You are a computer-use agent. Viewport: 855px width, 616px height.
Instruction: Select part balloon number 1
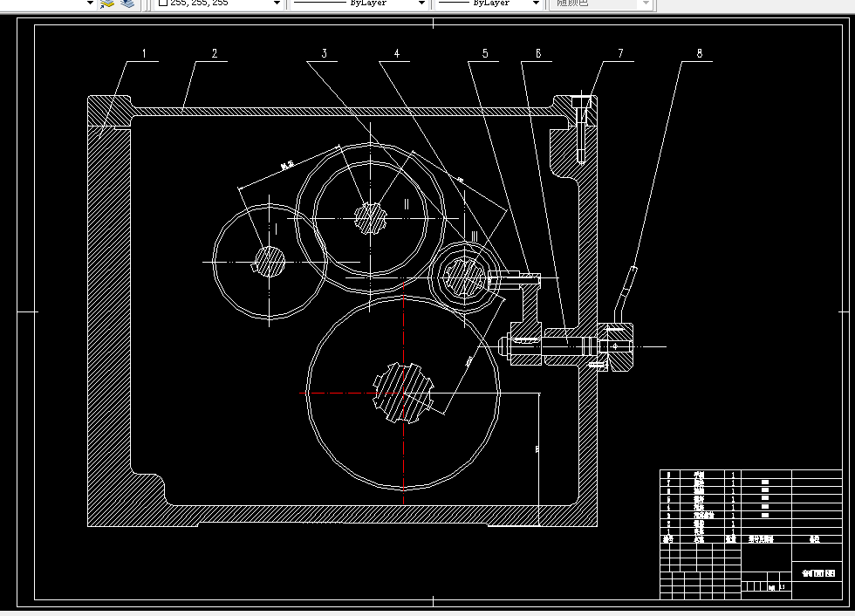tap(144, 53)
